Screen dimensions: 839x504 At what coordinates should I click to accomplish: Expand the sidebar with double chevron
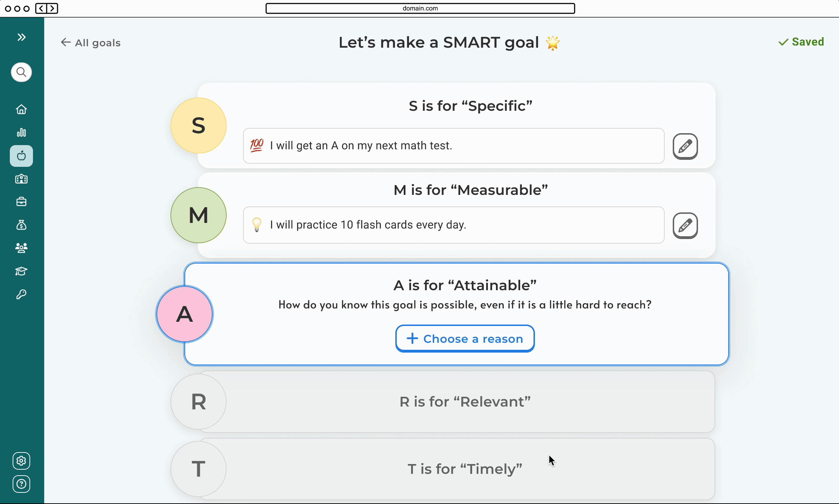[x=21, y=37]
